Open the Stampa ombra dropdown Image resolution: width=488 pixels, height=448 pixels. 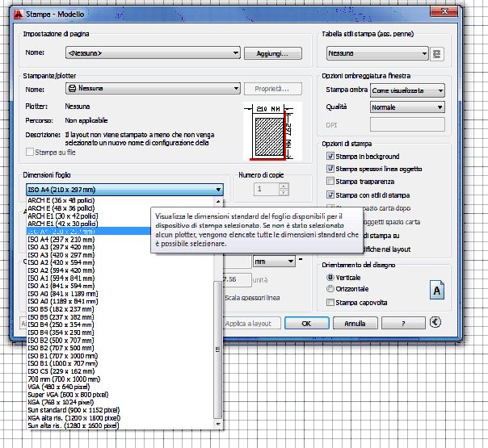(x=407, y=90)
